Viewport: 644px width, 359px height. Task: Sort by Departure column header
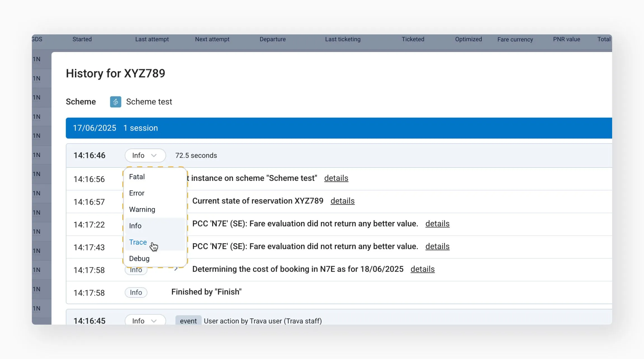coord(273,39)
